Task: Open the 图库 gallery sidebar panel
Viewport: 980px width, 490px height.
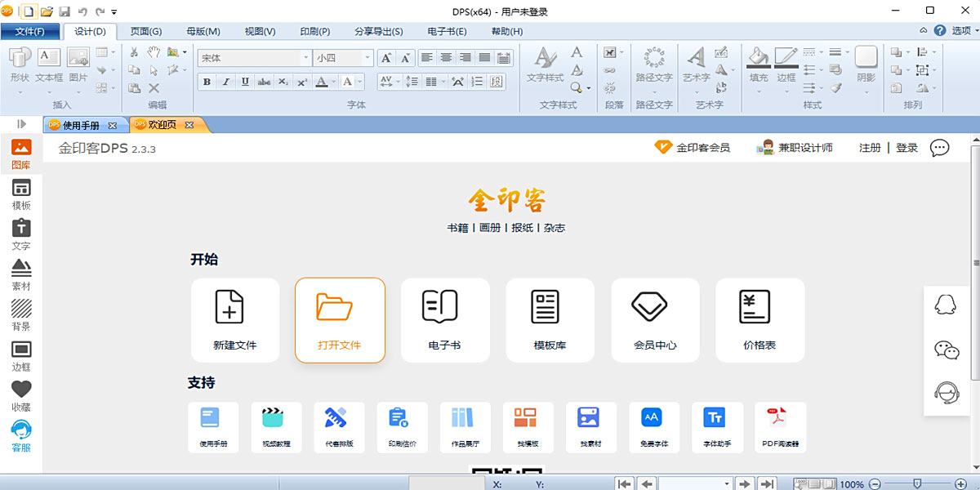Action: [x=21, y=154]
